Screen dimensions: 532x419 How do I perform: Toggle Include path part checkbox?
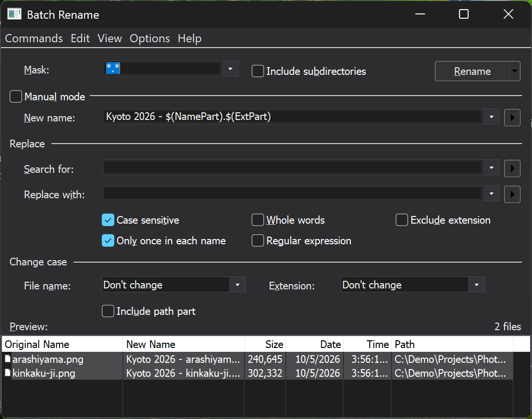[108, 311]
